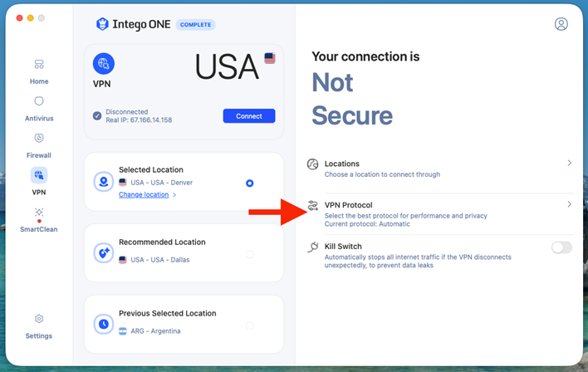Screen dimensions: 588x372
Task: Click the US flag next to Denver
Action: (x=123, y=182)
